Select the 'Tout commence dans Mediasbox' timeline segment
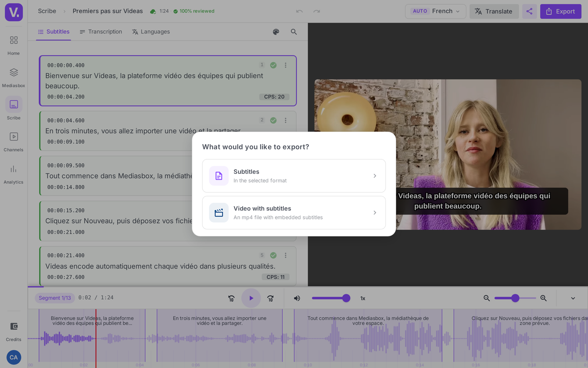The width and height of the screenshot is (588, 368). [x=368, y=335]
